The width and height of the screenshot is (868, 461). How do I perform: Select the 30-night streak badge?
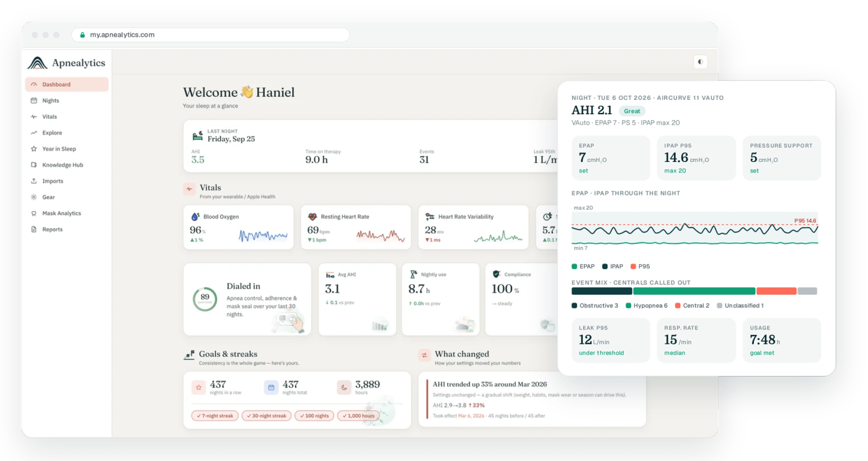266,416
